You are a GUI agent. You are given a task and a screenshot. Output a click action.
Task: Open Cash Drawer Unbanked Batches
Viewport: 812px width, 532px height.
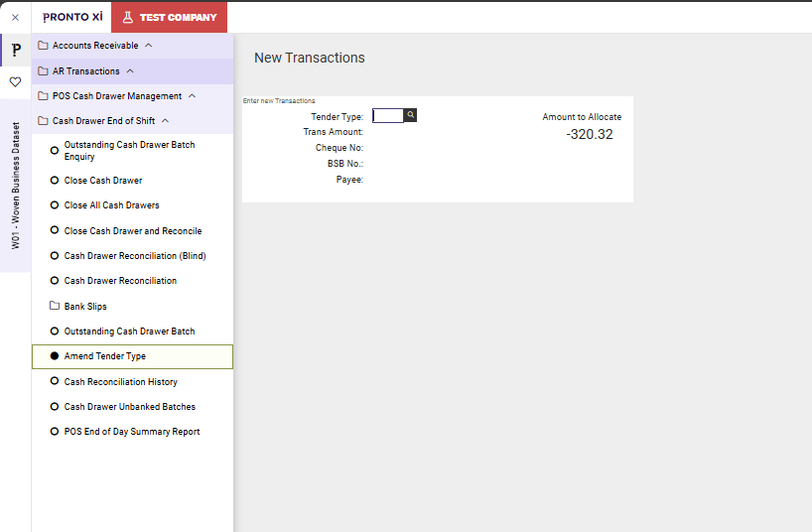click(x=129, y=407)
